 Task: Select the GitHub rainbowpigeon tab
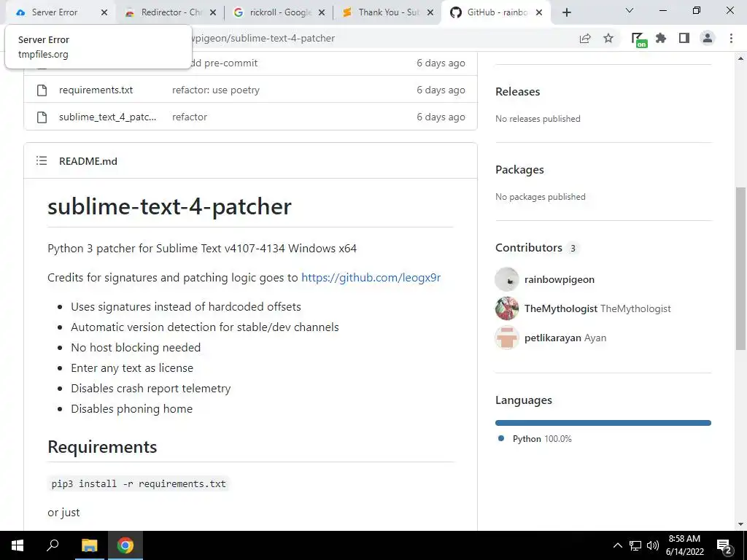pyautogui.click(x=495, y=12)
